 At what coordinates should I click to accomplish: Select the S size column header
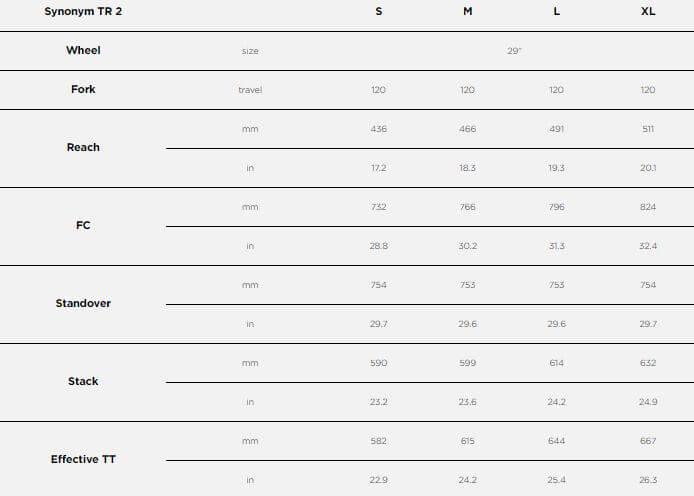[x=378, y=12]
